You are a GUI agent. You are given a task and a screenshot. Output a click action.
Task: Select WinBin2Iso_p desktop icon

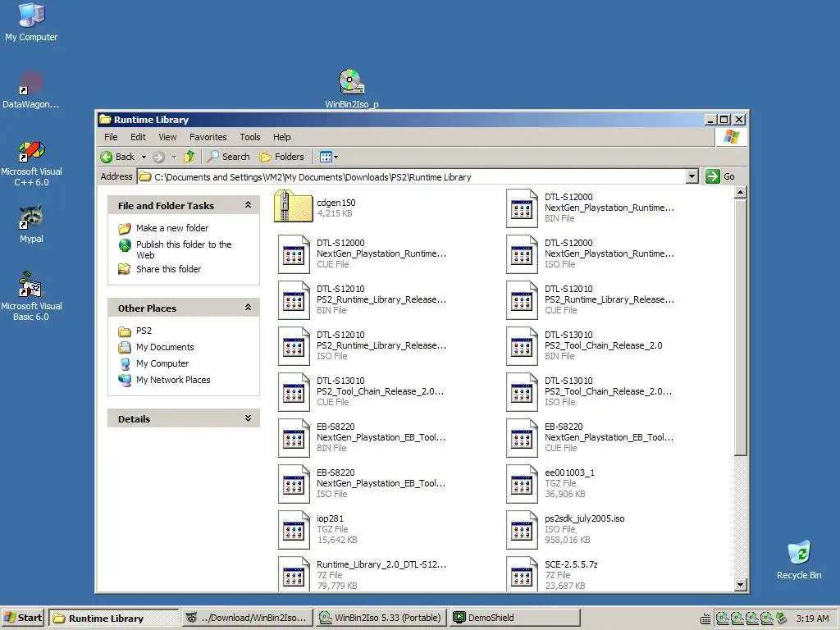[351, 89]
